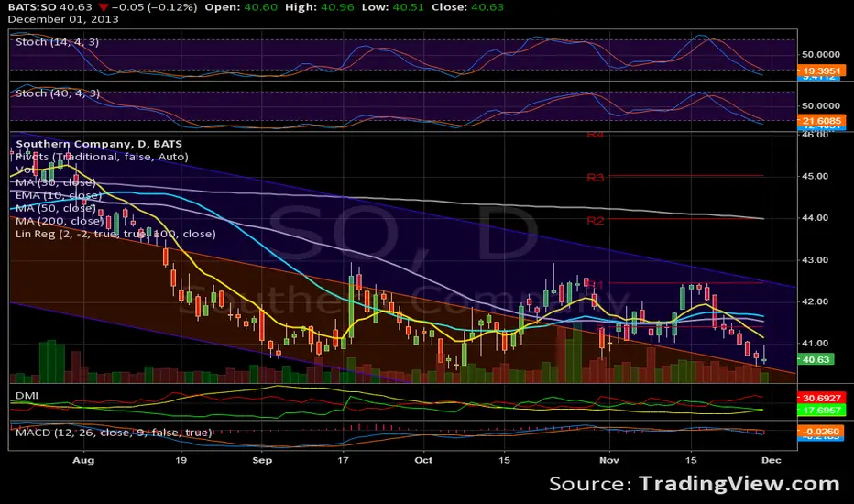This screenshot has width=854, height=504.
Task: Click the red 30.6927 DMI value tag
Action: pyautogui.click(x=822, y=399)
